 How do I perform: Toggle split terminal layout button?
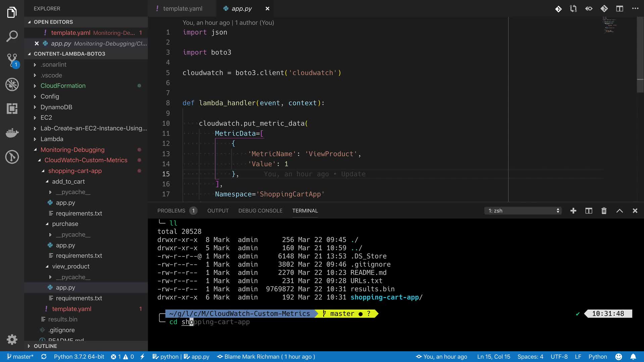[589, 210]
